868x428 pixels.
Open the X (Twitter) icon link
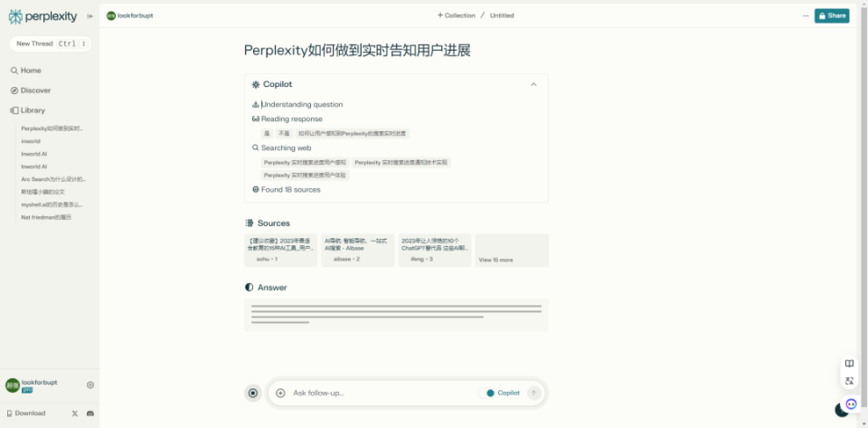click(x=75, y=413)
